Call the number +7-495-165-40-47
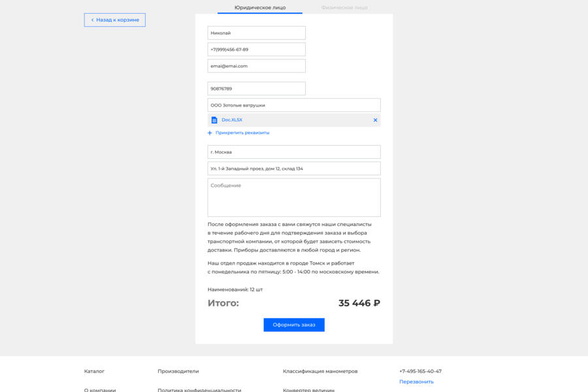This screenshot has width=588, height=392. (421, 370)
